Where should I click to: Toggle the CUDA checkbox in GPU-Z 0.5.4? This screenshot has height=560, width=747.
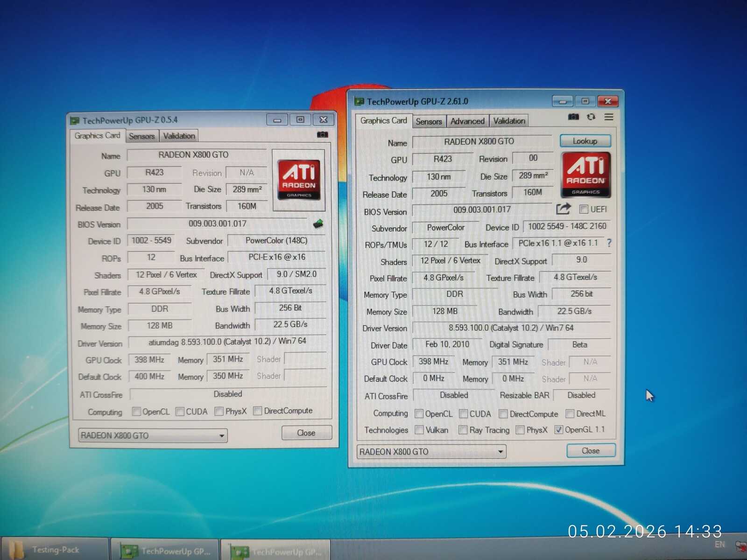click(180, 411)
